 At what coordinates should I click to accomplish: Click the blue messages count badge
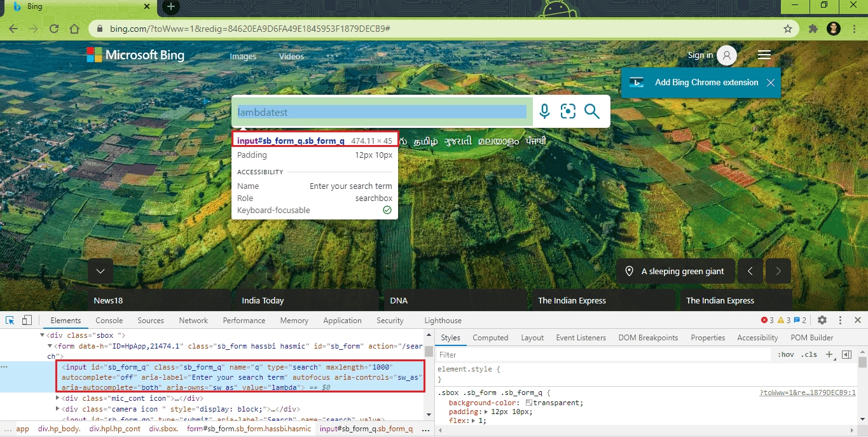tap(800, 320)
